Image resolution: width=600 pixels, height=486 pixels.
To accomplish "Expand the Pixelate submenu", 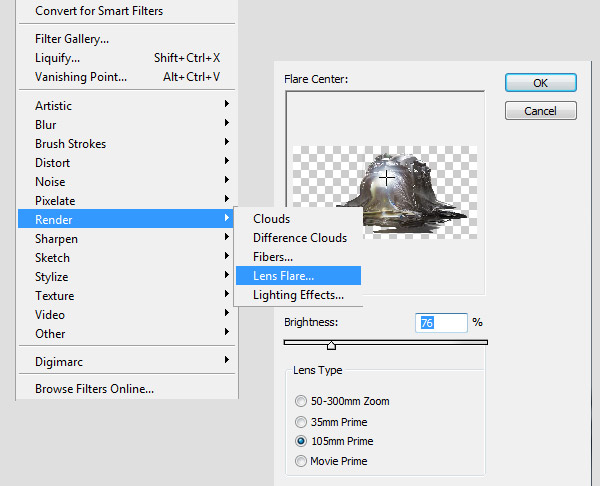I will pos(126,201).
